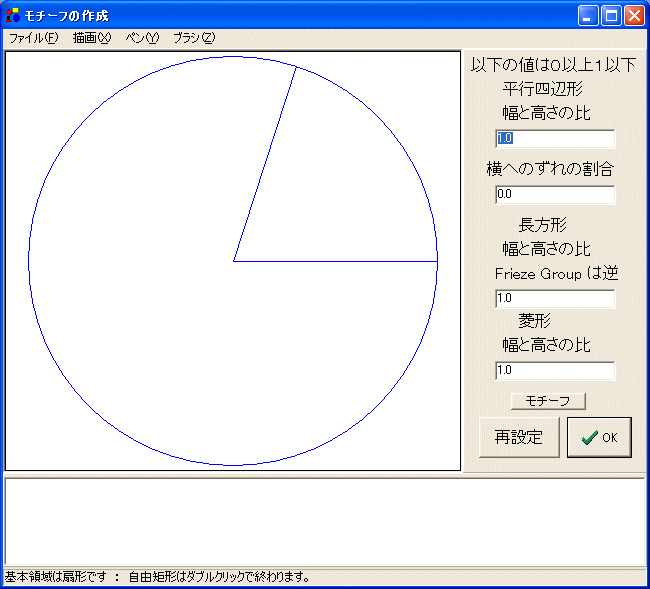Image resolution: width=650 pixels, height=589 pixels.
Task: Click the 平行四辺形 width-height ratio field
Action: [x=555, y=138]
